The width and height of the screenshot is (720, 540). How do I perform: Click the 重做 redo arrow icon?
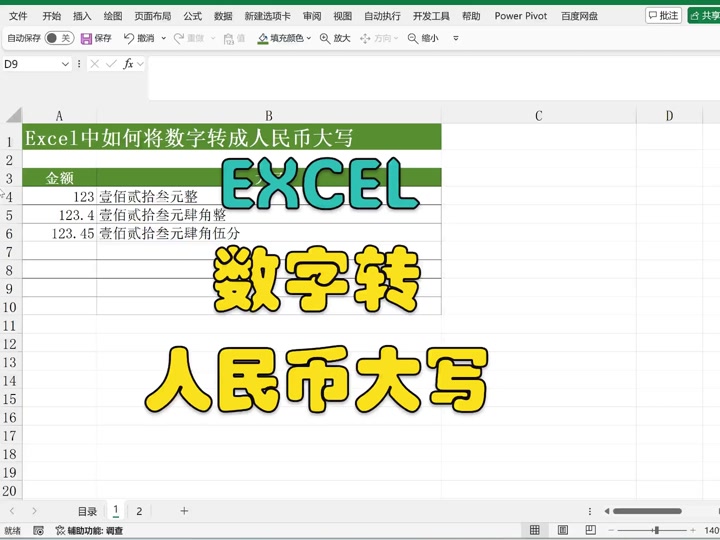click(179, 38)
